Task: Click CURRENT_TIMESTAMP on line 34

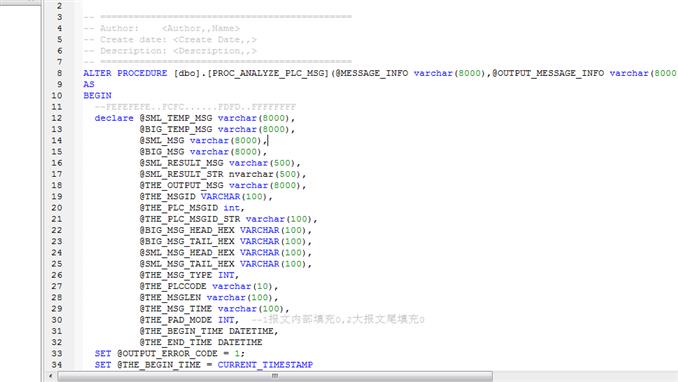Action: pos(265,365)
